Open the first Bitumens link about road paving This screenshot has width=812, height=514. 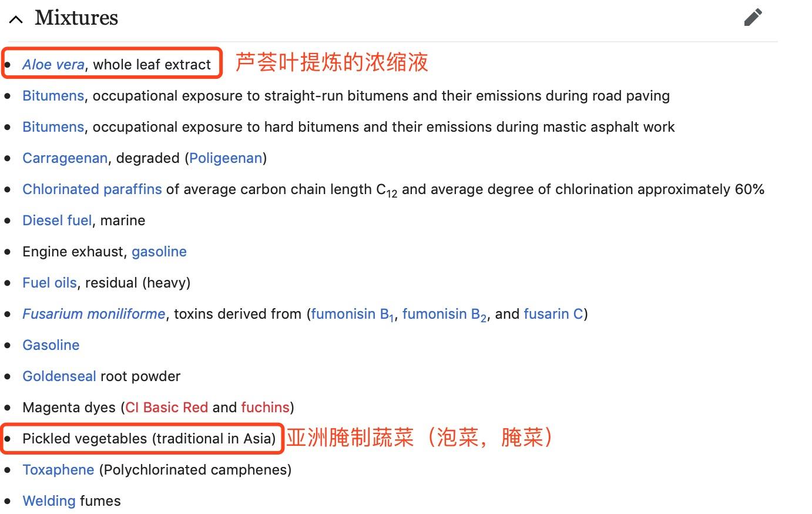[x=53, y=96]
